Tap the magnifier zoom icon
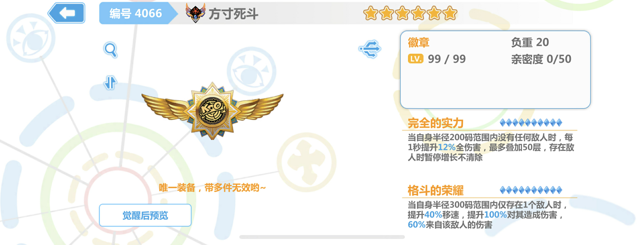The image size is (644, 245). tap(110, 50)
